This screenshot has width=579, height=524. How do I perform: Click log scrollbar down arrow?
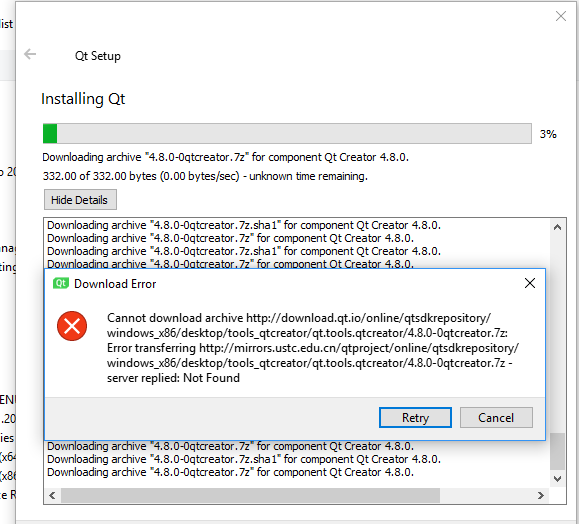[x=558, y=479]
